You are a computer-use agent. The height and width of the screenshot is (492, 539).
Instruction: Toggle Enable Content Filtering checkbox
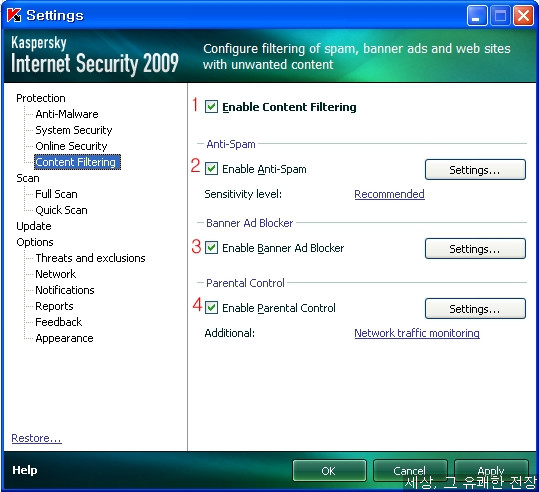pos(211,107)
